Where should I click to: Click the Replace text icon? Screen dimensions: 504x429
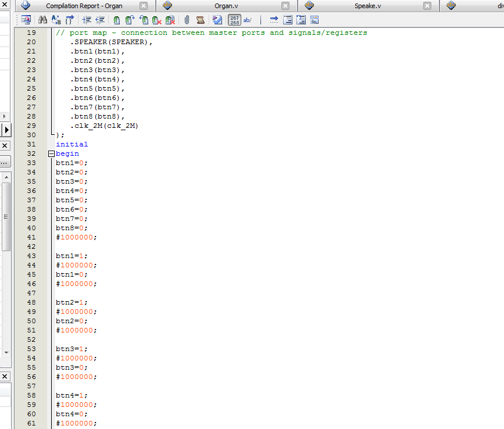pyautogui.click(x=56, y=20)
